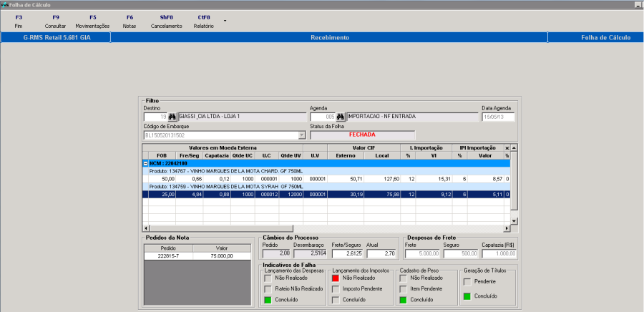Image resolution: width=644 pixels, height=312 pixels.
Task: Click the Folha de Cálculo title bar icon
Action: (4, 4)
